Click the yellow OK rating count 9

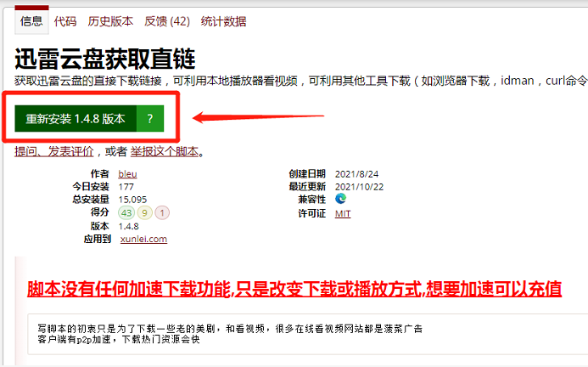click(145, 212)
